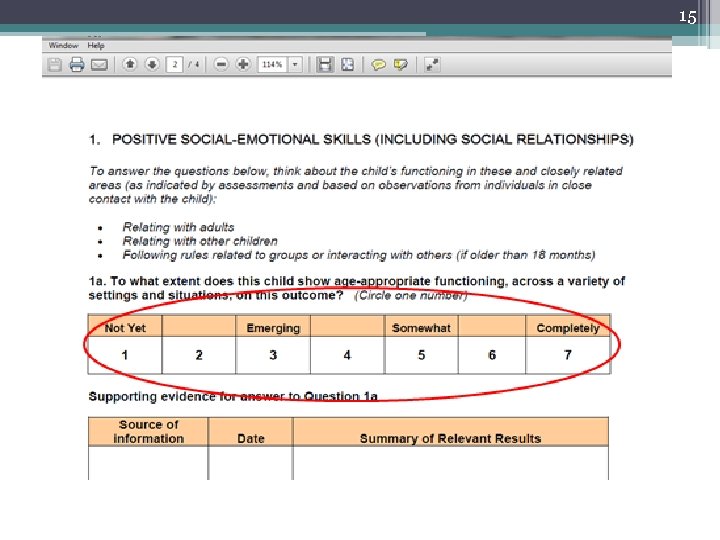
Task: Click the highlight text icon
Action: pos(401,65)
